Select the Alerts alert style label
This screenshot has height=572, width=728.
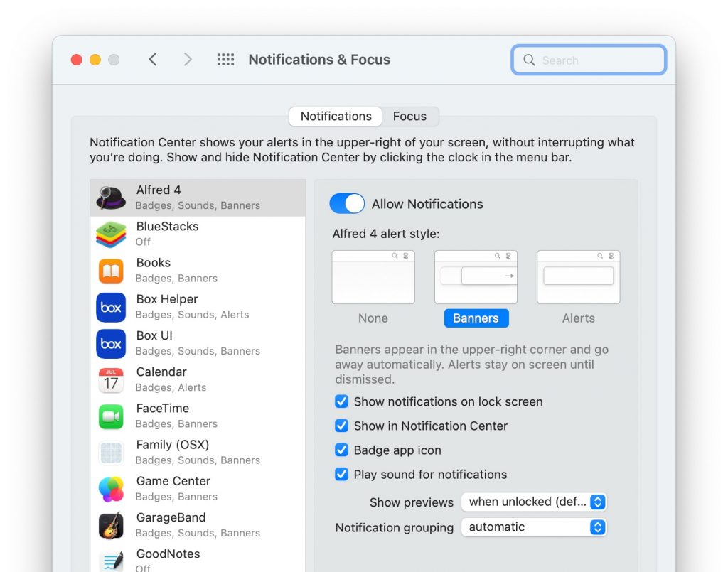click(578, 318)
